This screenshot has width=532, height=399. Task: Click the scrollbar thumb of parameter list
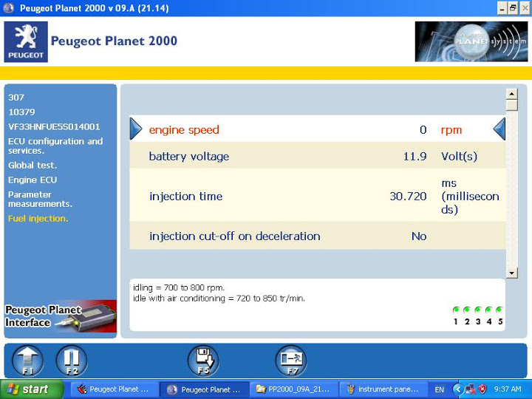(511, 105)
